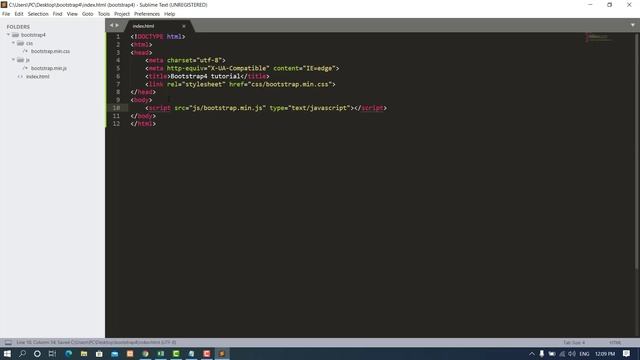640x360 pixels.
Task: Open the tab list dropdown arrow
Action: coord(633,25)
